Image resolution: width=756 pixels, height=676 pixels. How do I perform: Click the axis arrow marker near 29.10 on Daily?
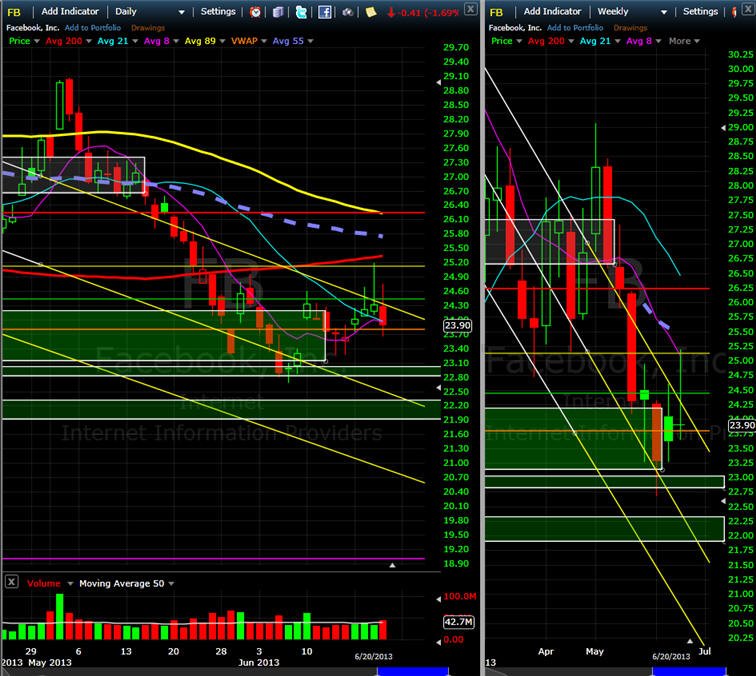pyautogui.click(x=438, y=82)
